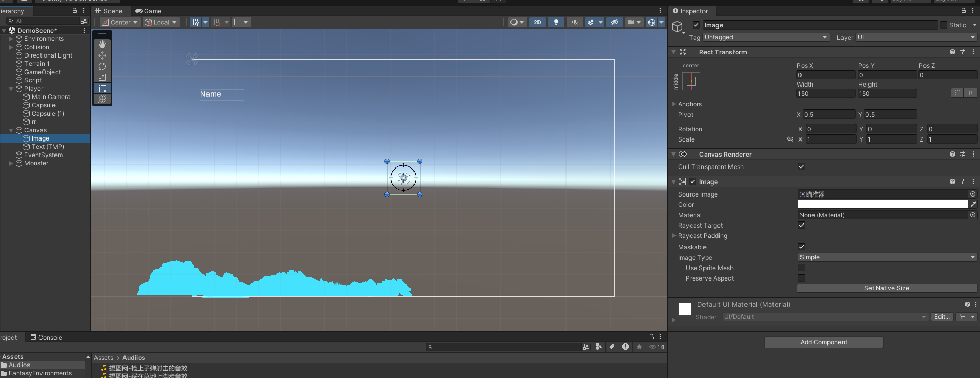Open Rect Transform help icon
Screen dimensions: 980x378
(953, 52)
